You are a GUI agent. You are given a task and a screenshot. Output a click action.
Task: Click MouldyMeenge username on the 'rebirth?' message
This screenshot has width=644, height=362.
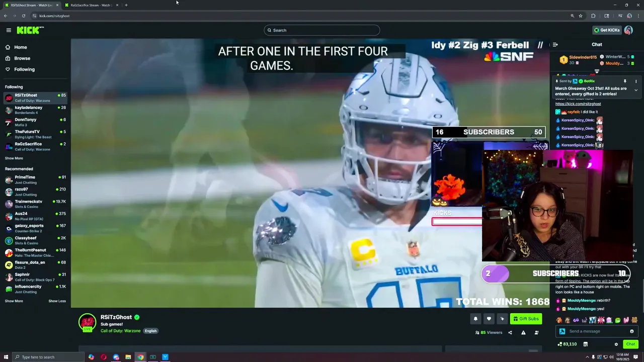(582, 301)
